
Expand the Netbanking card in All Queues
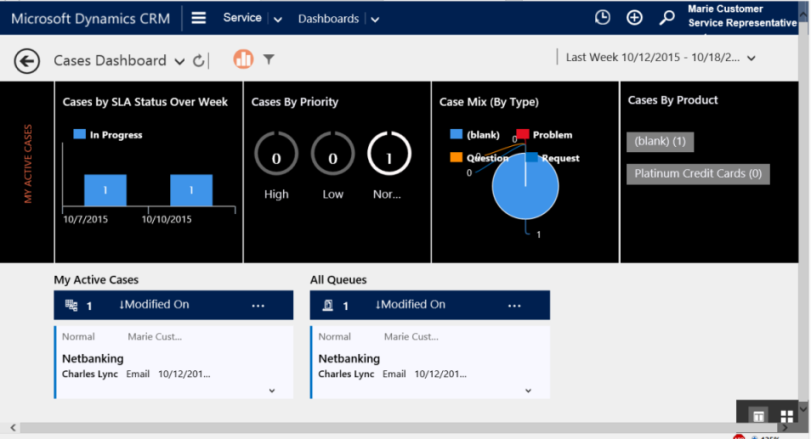(528, 391)
